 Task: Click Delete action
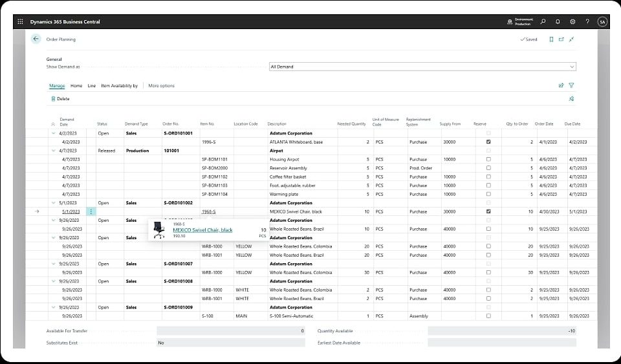(x=60, y=99)
